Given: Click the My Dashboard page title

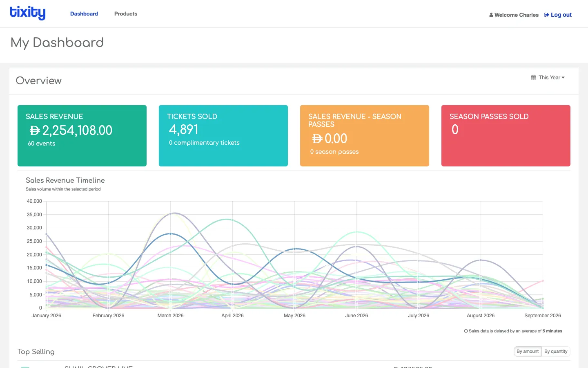Looking at the screenshot, I should (57, 43).
